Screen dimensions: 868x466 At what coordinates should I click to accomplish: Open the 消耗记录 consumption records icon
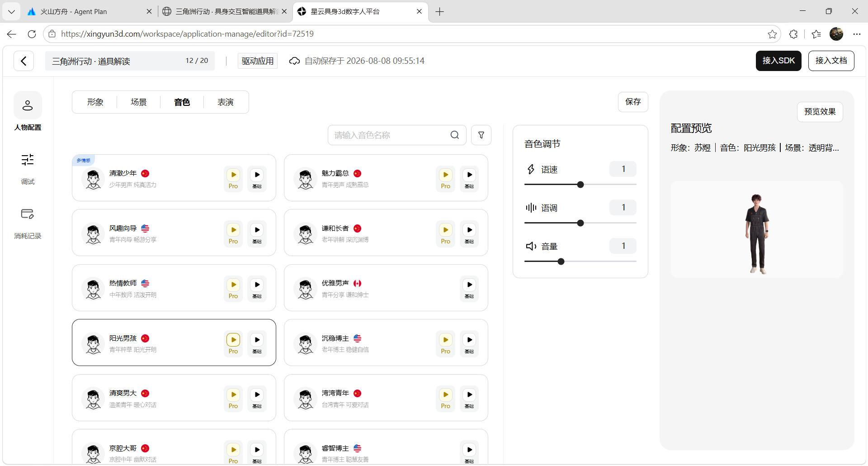[28, 214]
